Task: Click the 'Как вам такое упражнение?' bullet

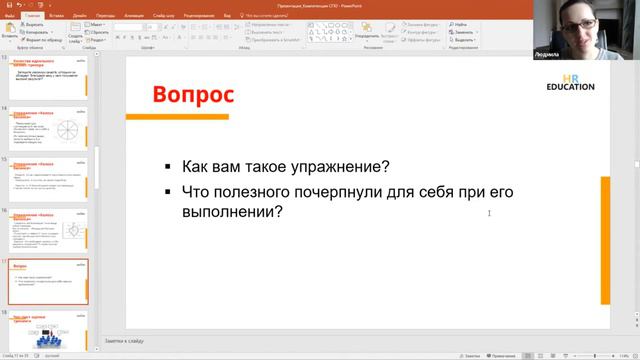Action: coord(286,167)
